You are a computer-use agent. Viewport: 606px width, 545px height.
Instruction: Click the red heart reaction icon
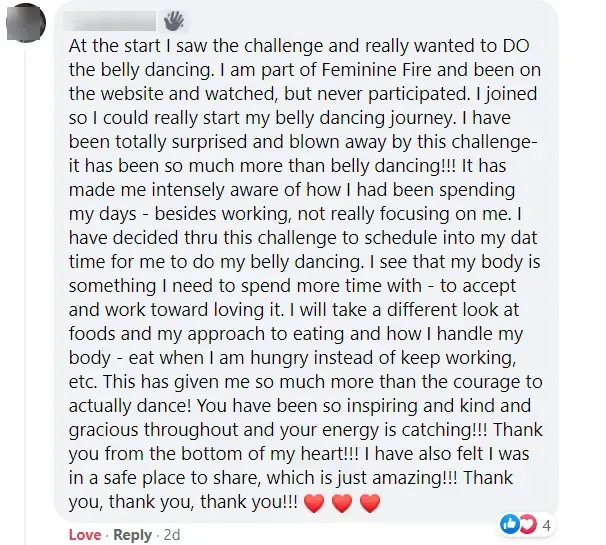[x=528, y=524]
